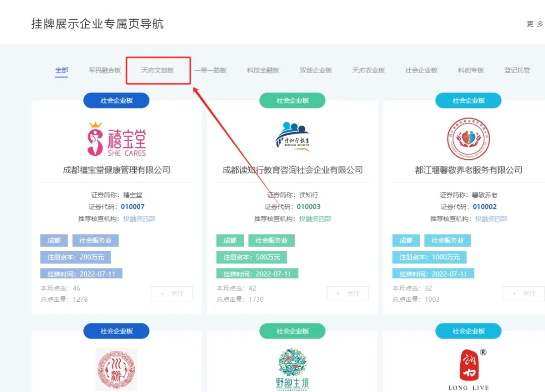Viewport: 545px width, 392px height.
Task: Click 证券简称：禧宝堂 text
Action: (x=117, y=195)
